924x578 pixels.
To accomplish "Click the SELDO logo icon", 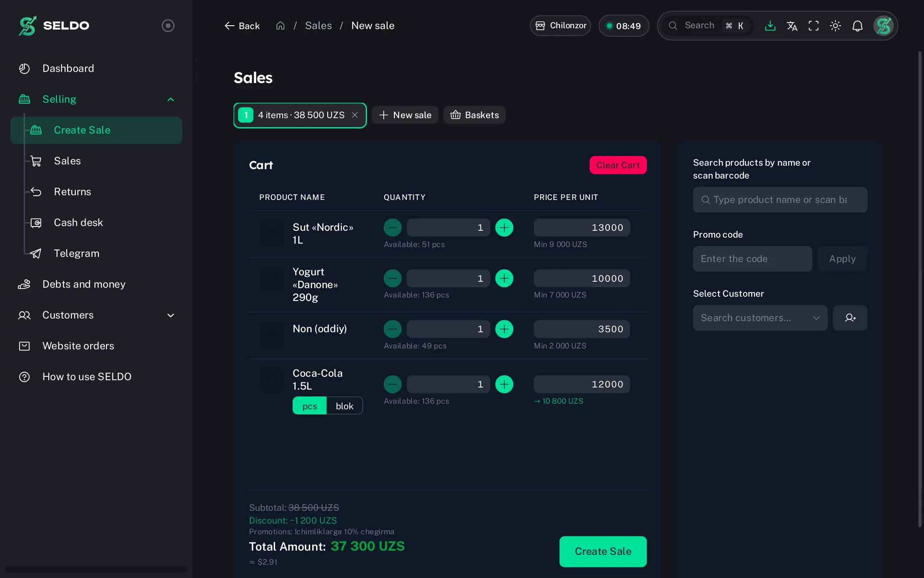I will [27, 26].
